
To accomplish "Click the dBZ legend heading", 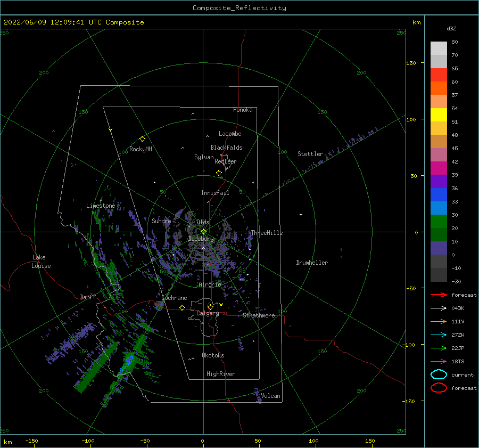I will 451,28.
